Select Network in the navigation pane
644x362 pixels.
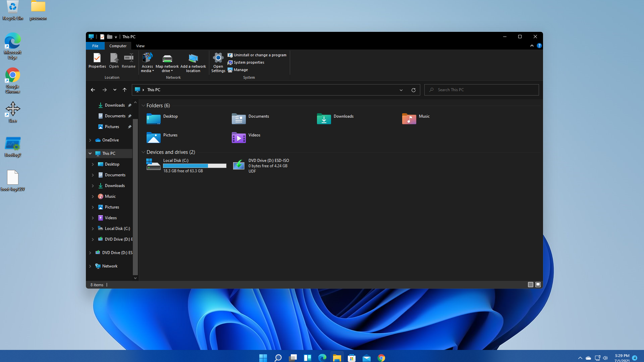pos(106,266)
